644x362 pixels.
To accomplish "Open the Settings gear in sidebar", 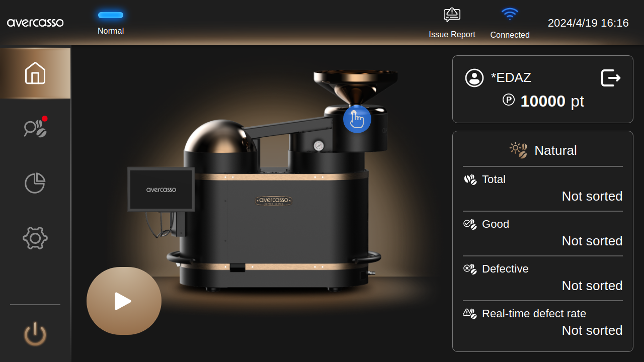I will [x=35, y=238].
